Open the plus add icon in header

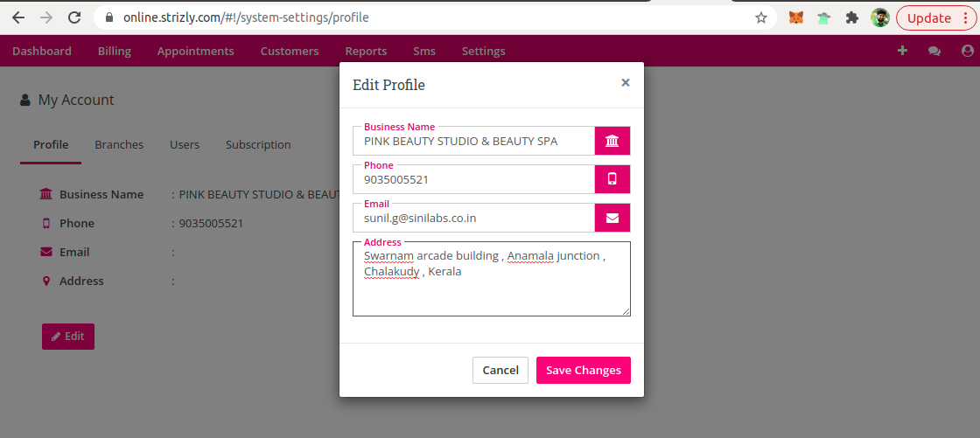coord(902,51)
